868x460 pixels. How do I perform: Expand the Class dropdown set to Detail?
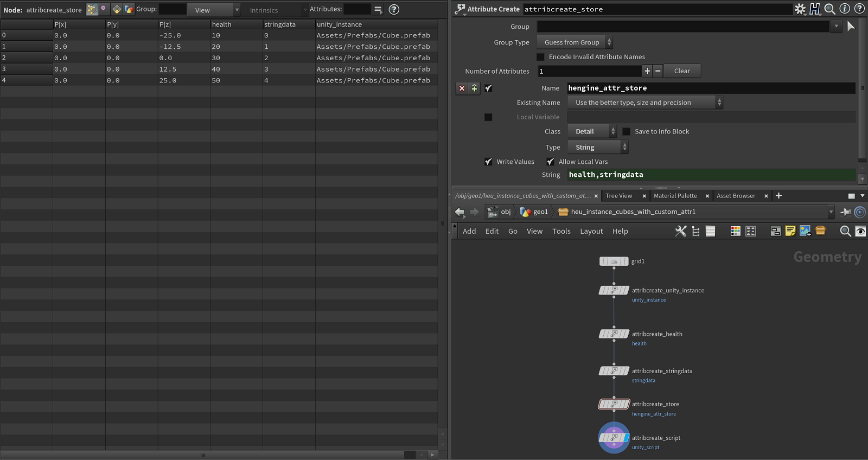(591, 132)
